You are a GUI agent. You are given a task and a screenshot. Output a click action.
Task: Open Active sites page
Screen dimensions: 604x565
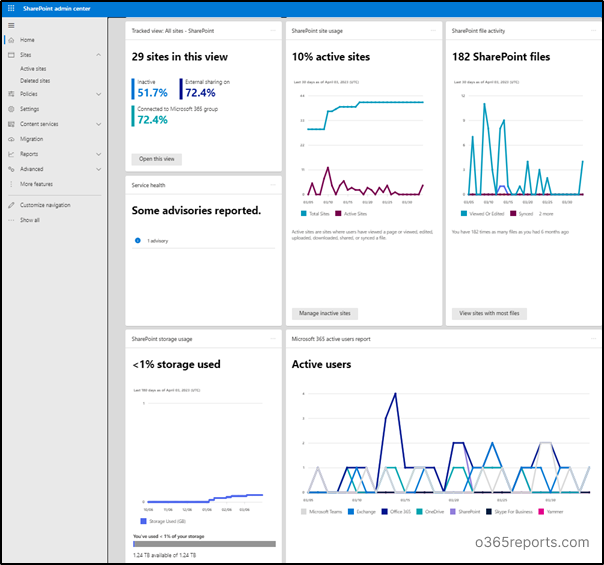tap(33, 69)
